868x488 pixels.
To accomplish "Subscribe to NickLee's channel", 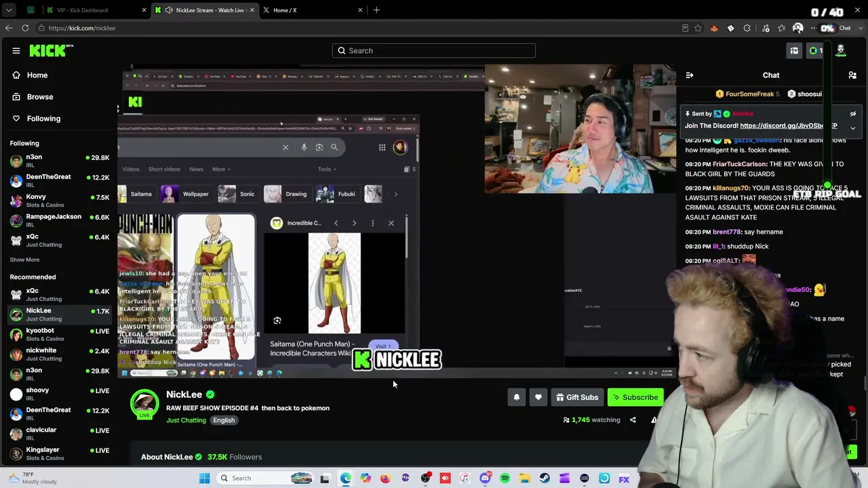I will [635, 397].
